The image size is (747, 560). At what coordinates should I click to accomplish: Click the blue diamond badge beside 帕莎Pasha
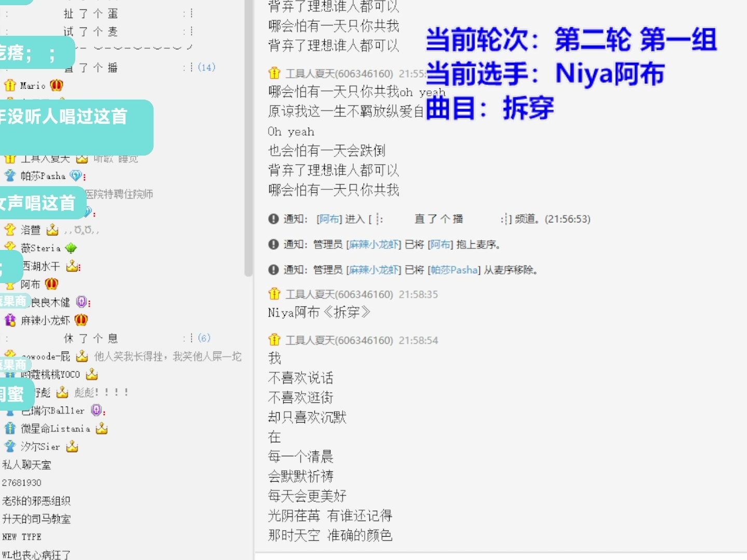[76, 176]
